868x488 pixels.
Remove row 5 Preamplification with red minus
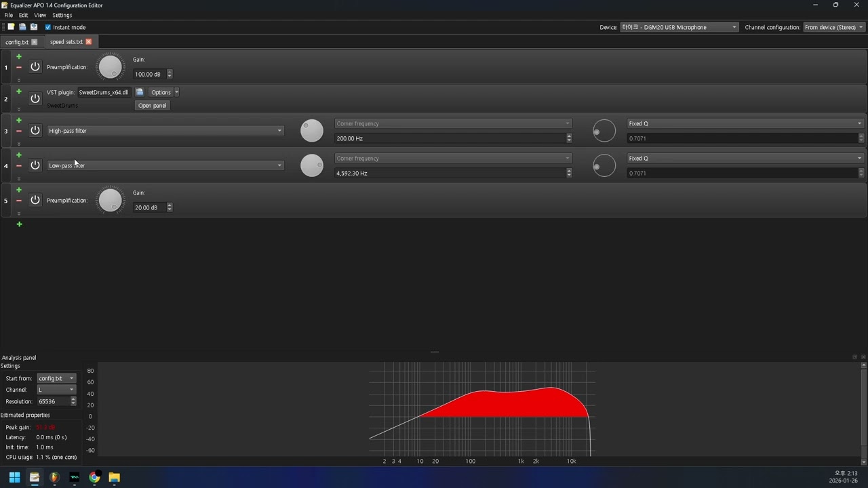point(19,201)
